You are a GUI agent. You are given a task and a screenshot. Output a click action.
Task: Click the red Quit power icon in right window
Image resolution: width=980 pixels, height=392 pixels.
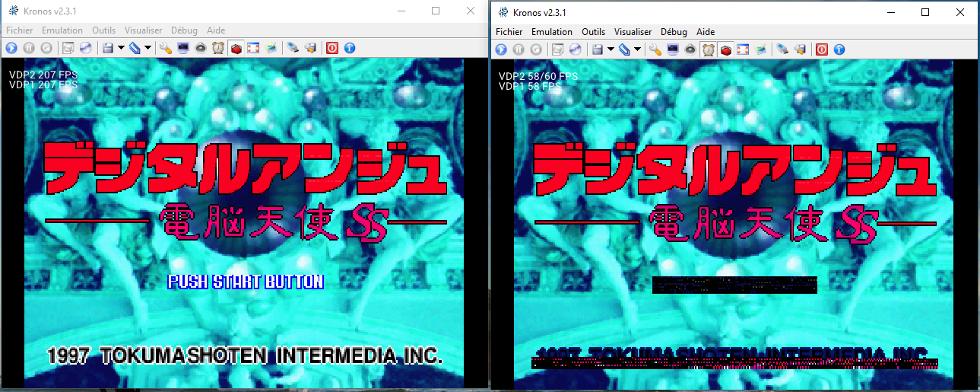821,49
